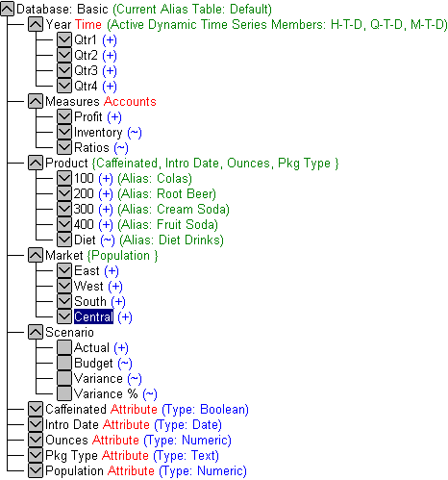Expand the Intro Date attribute dimension
The width and height of the screenshot is (448, 480).
36,424
